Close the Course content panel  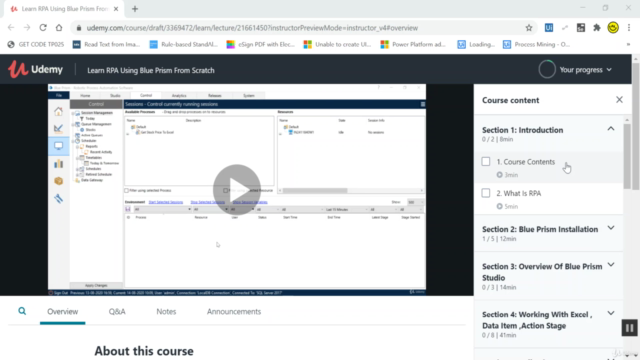coord(619,100)
